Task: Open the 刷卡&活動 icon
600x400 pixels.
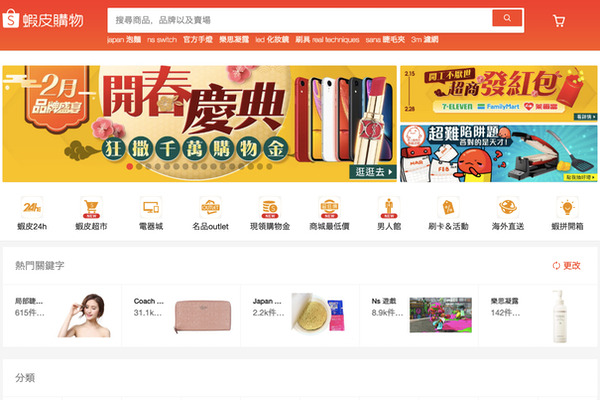Action: [448, 207]
